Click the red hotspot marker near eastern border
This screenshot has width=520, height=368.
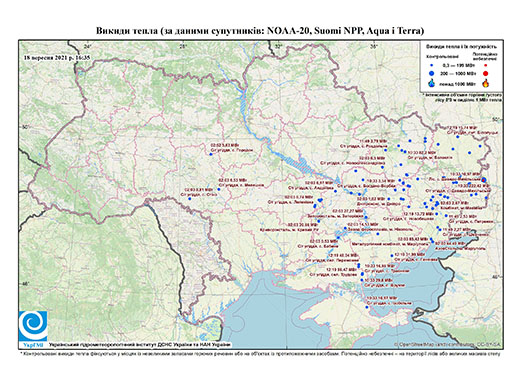pos(484,180)
